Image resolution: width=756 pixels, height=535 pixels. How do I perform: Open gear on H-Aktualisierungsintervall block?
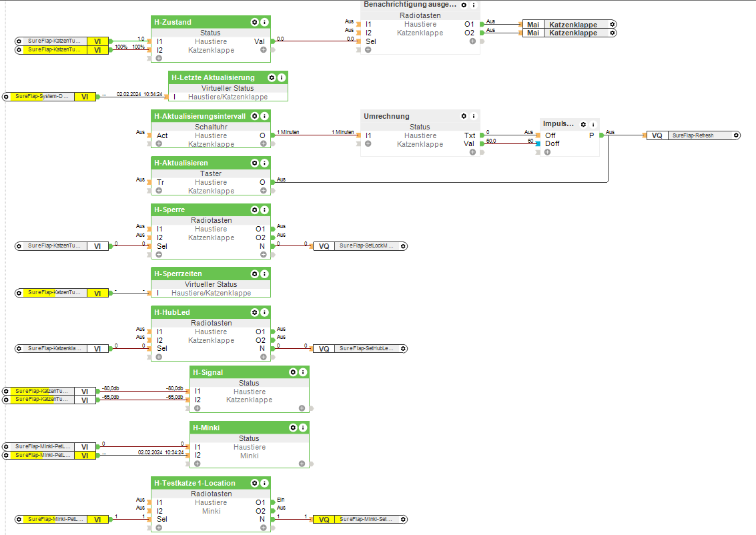pyautogui.click(x=255, y=116)
